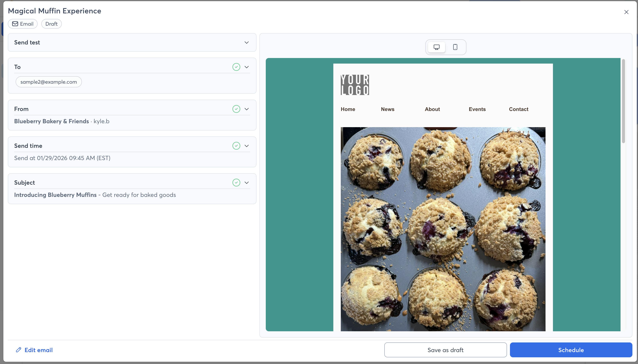
Task: Click the green checkmark in To section
Action: coord(236,67)
